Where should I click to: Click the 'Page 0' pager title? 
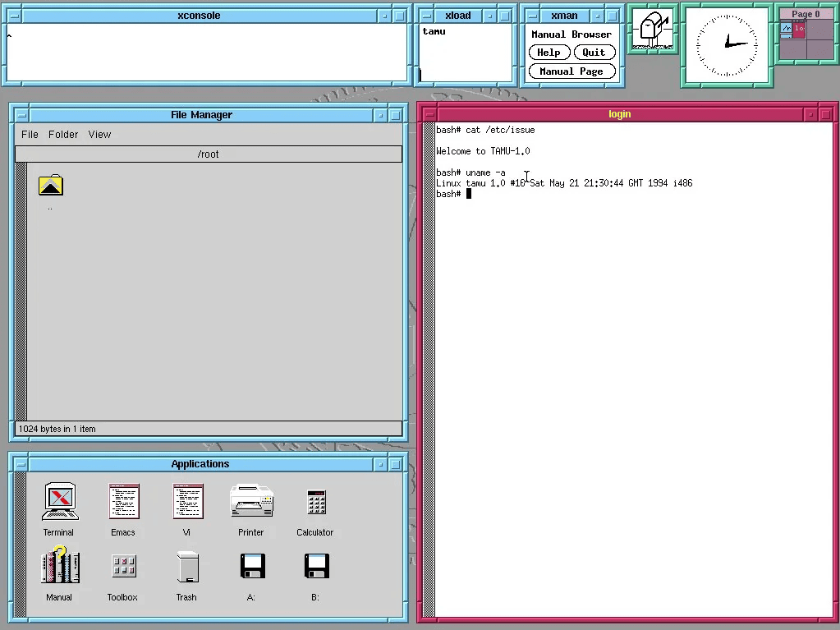coord(806,15)
